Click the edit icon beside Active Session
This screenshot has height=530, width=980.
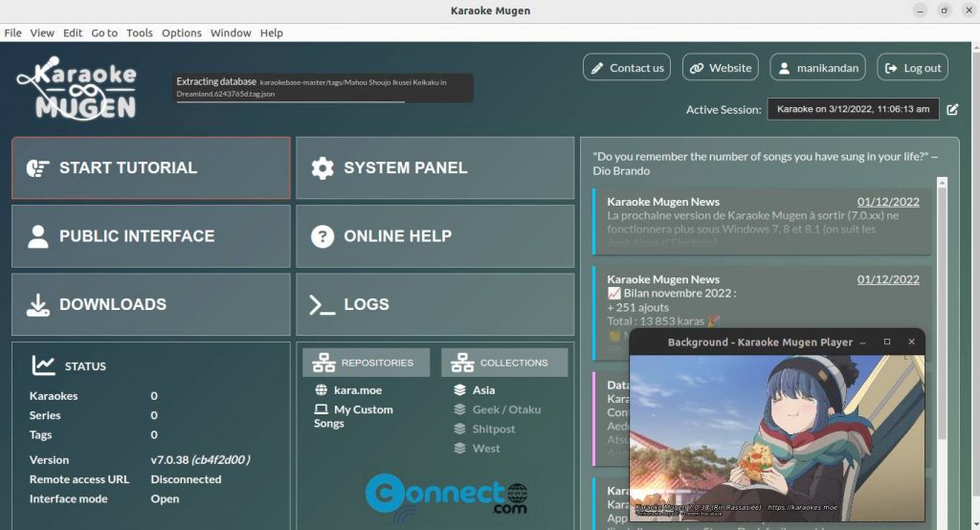point(952,109)
